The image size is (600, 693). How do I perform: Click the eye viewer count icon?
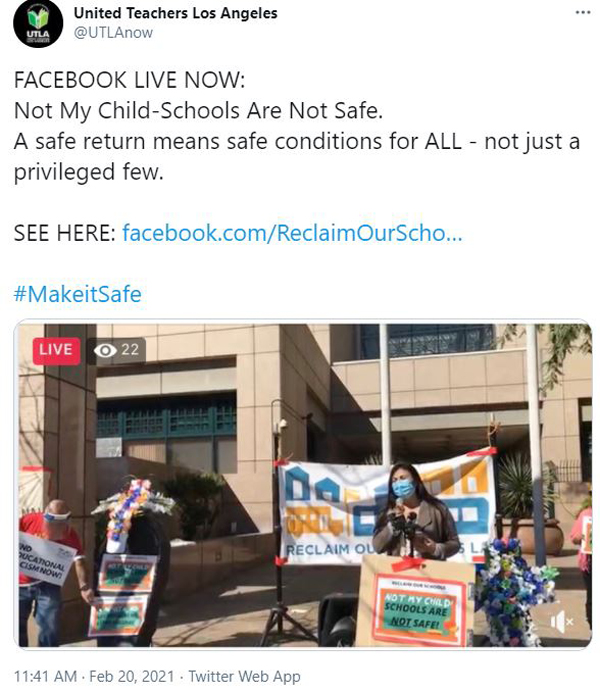coord(105,350)
